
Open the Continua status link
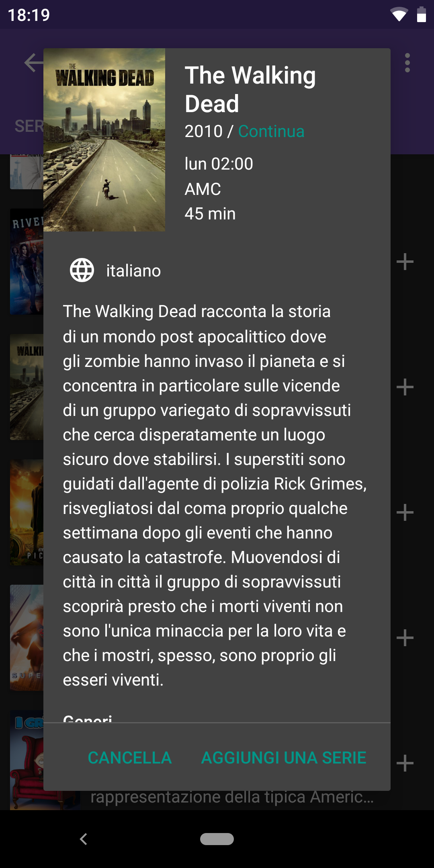(x=271, y=131)
